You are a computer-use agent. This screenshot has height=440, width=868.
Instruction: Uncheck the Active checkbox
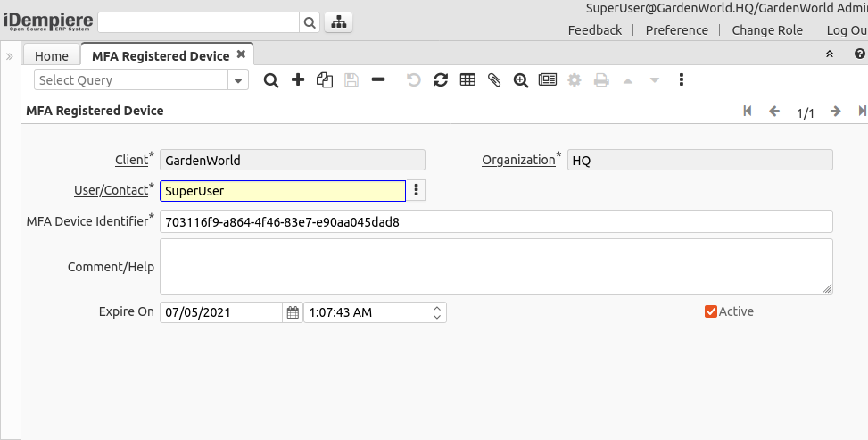point(711,311)
